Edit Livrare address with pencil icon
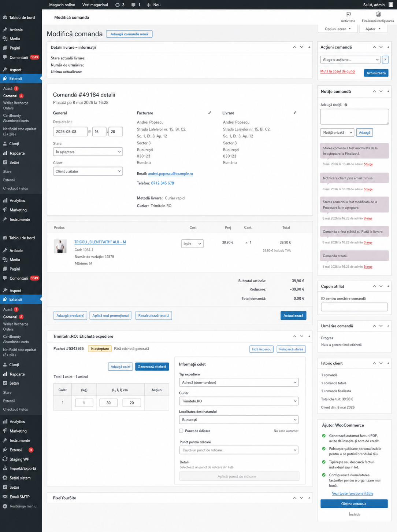 tap(295, 113)
